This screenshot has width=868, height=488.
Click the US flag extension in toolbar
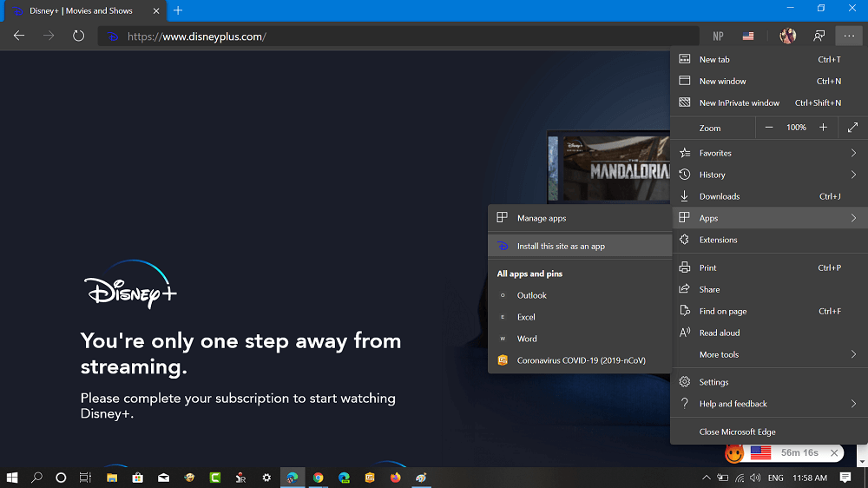click(x=748, y=36)
